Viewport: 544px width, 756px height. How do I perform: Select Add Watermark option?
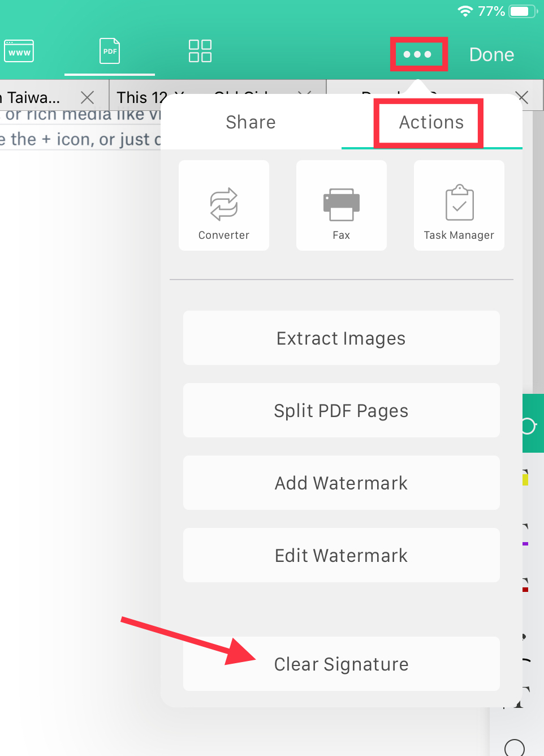point(342,483)
